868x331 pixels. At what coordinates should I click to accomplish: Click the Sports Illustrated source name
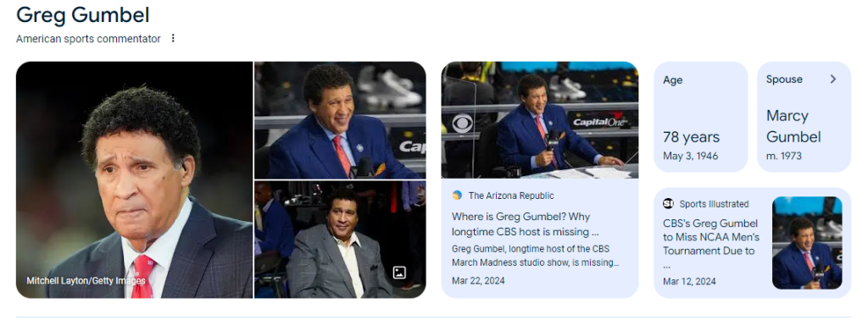(714, 204)
